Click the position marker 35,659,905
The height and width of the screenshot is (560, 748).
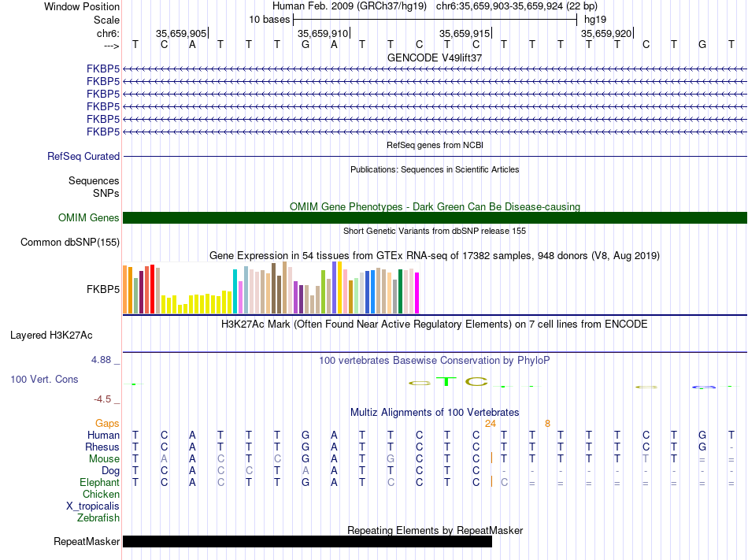(x=181, y=33)
